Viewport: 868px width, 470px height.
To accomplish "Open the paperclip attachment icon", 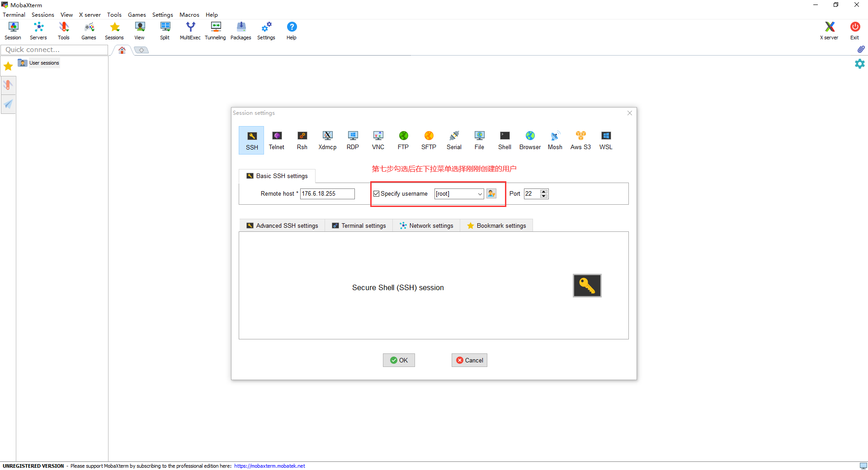I will coord(861,49).
